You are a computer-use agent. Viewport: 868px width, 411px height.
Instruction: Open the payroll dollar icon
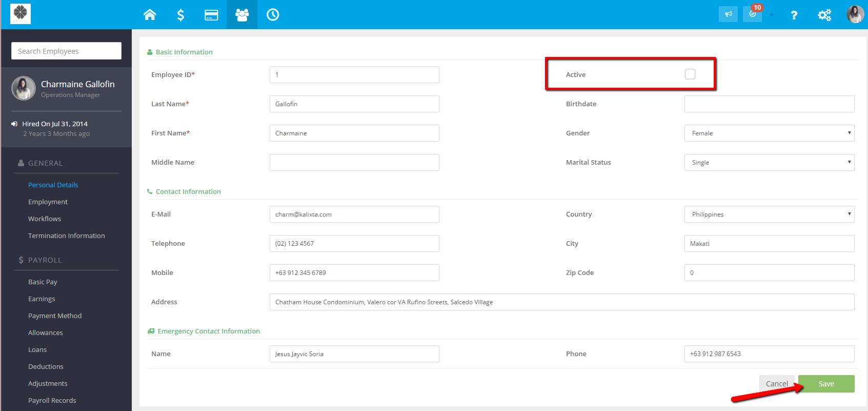[180, 15]
